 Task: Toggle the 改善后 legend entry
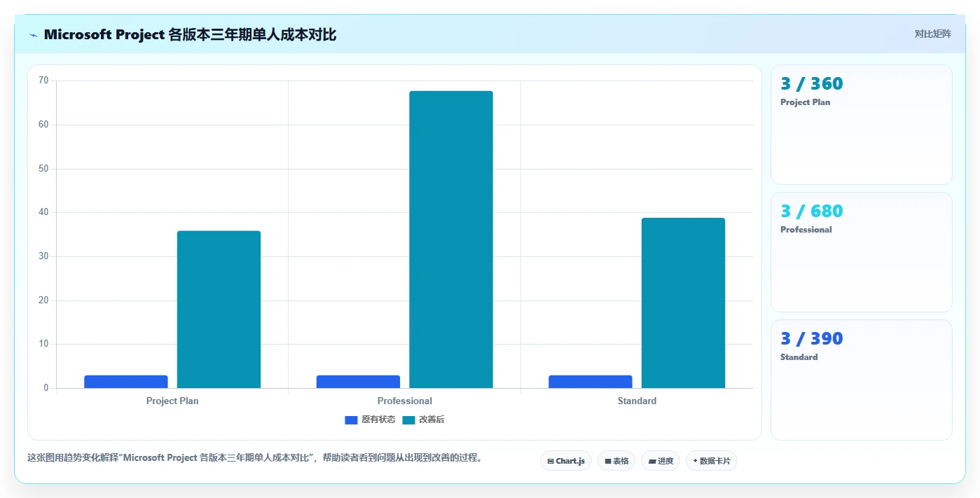pyautogui.click(x=423, y=420)
